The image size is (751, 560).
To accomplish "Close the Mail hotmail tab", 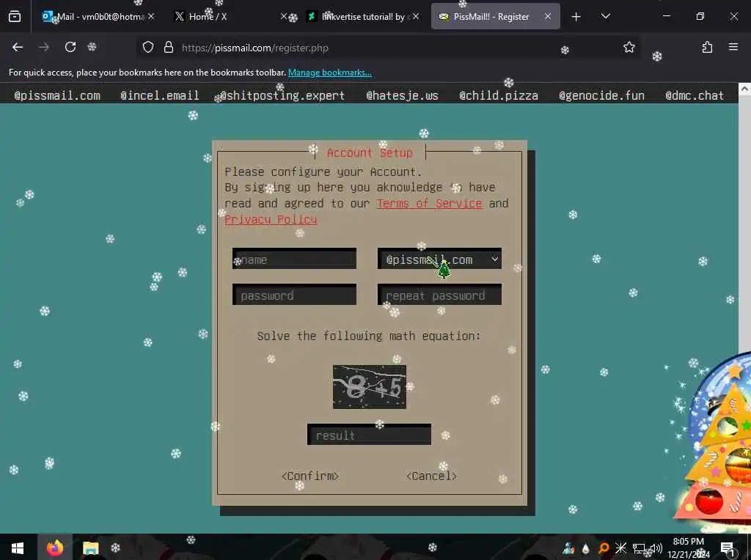I will point(151,16).
